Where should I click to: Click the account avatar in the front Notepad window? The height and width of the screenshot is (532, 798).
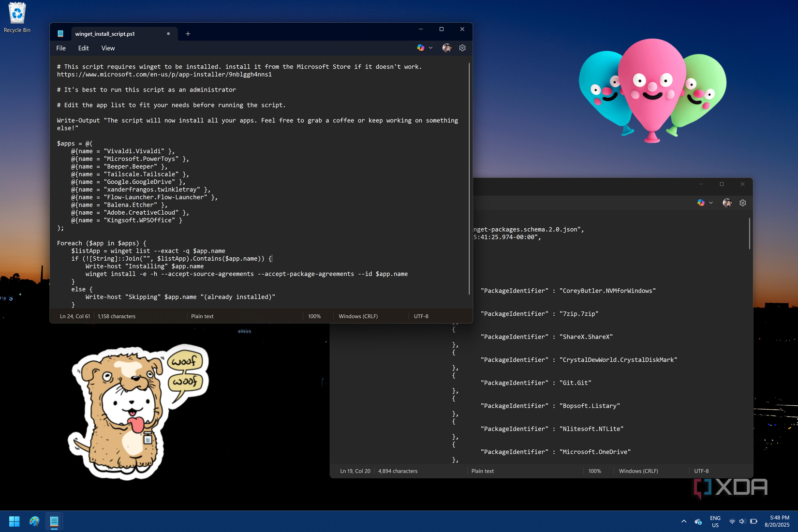tap(447, 48)
